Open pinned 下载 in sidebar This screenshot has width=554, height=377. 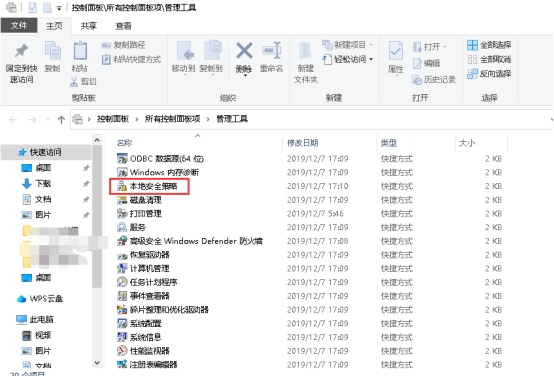coord(37,184)
